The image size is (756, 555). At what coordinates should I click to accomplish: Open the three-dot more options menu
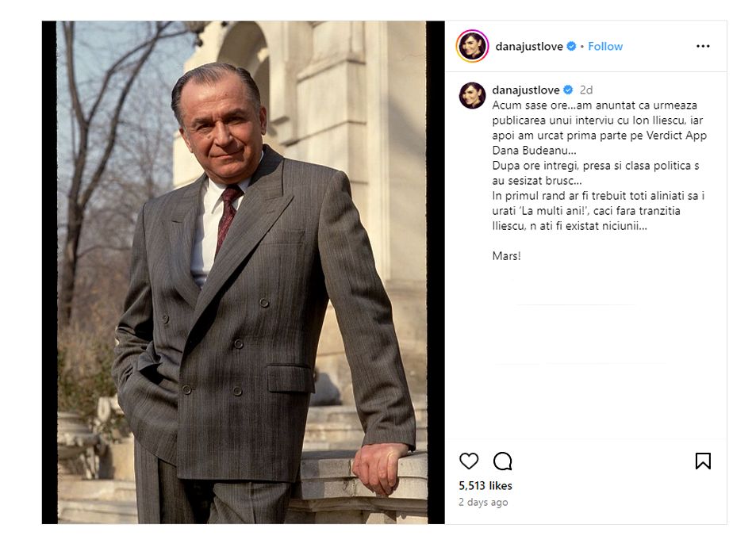pyautogui.click(x=703, y=46)
